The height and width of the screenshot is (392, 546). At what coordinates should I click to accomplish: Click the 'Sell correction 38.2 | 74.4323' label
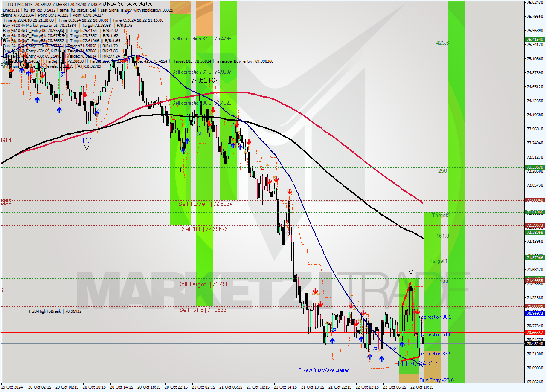click(x=202, y=103)
